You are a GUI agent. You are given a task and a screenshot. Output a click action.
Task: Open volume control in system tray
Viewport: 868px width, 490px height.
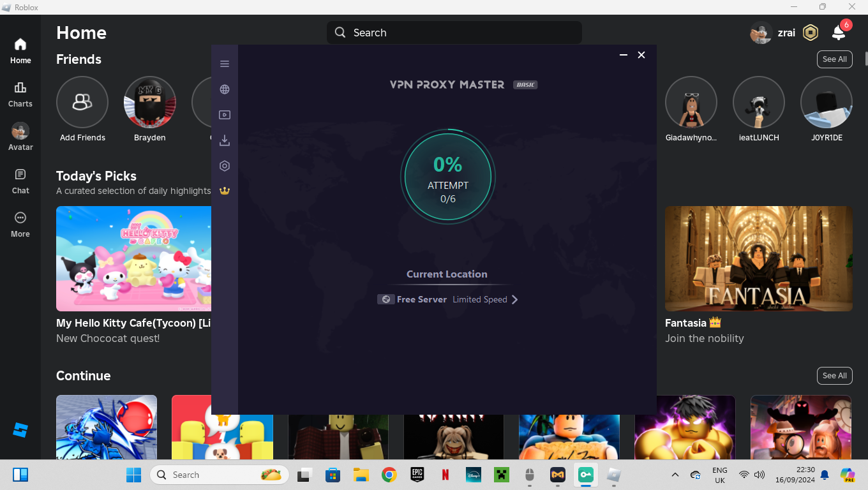[x=759, y=475]
